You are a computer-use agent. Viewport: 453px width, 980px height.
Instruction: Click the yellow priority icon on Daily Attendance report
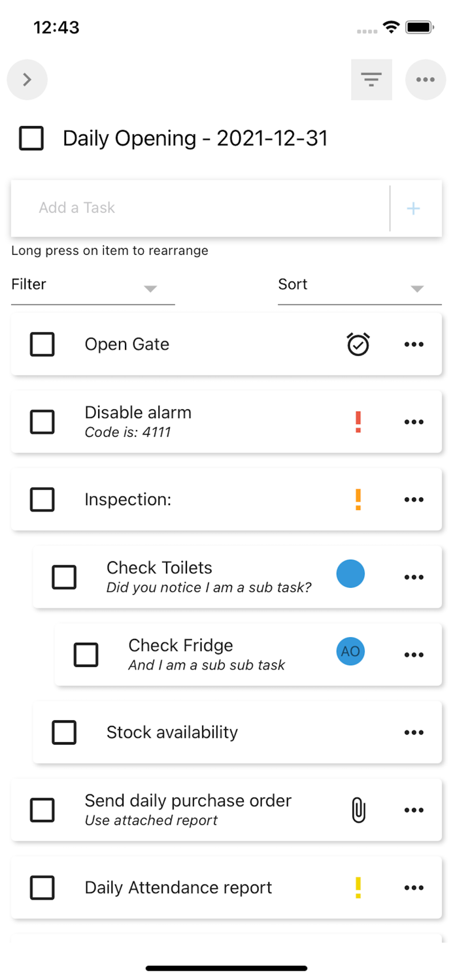358,887
